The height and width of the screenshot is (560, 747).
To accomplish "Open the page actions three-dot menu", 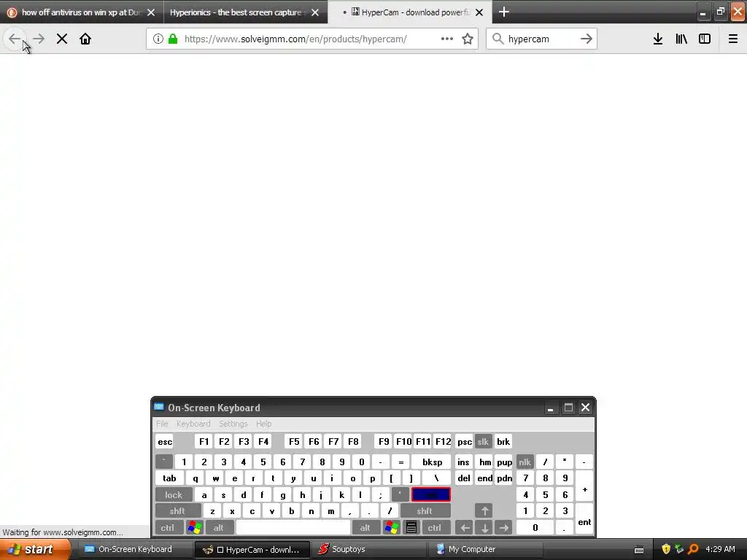I will point(447,39).
